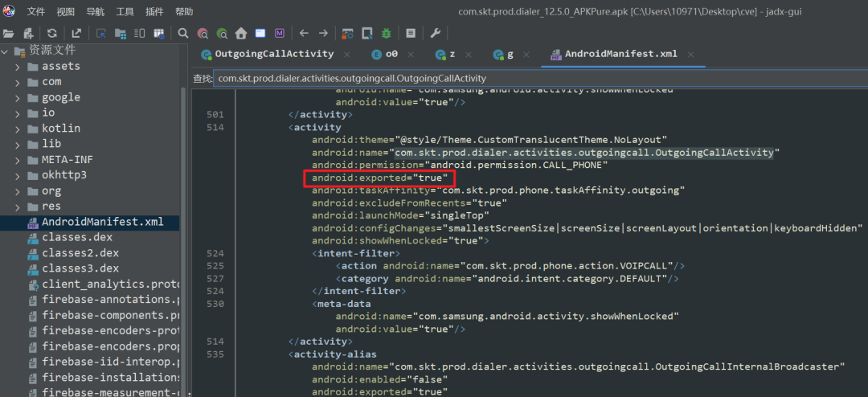This screenshot has height=397, width=868.
Task: Expand the META-INF folder
Action: 18,161
